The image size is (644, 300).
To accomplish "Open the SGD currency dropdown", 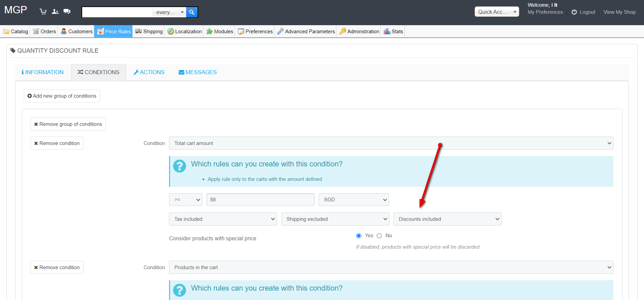I will pyautogui.click(x=354, y=200).
